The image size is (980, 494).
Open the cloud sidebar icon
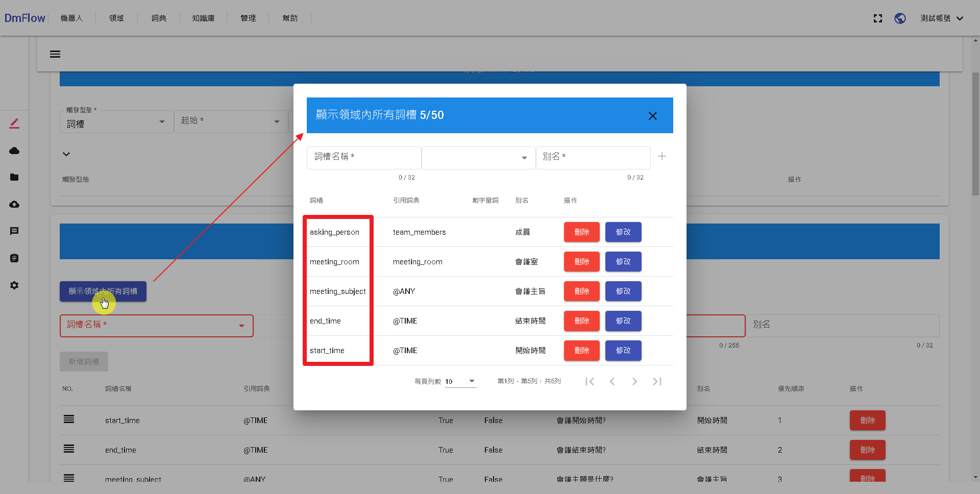(x=14, y=151)
